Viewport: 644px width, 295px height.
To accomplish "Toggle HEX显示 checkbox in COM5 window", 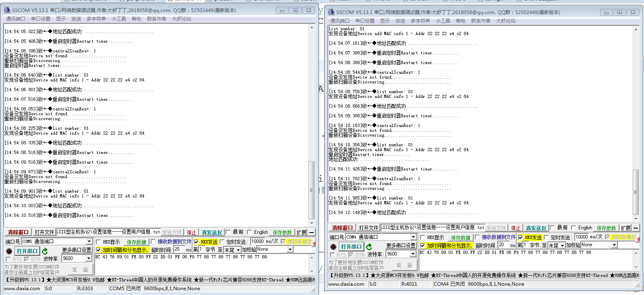I will pyautogui.click(x=98, y=242).
